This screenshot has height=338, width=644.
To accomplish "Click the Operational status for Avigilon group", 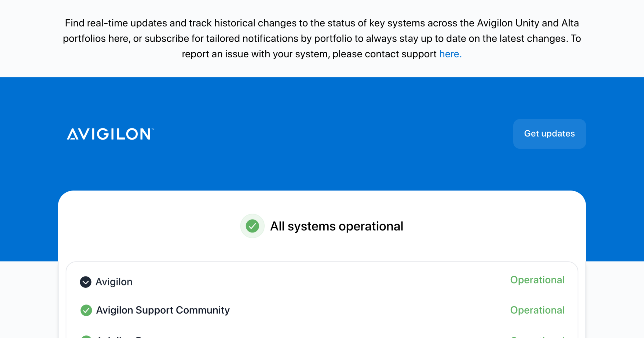I will click(537, 280).
